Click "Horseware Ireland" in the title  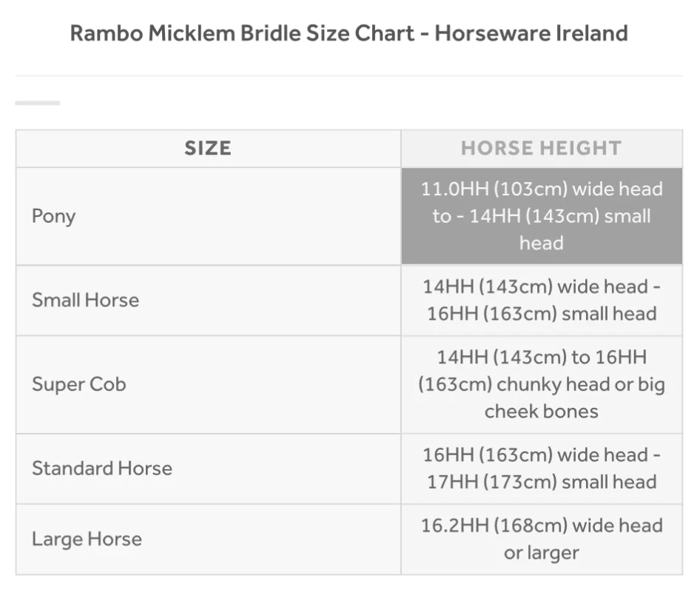(x=531, y=33)
